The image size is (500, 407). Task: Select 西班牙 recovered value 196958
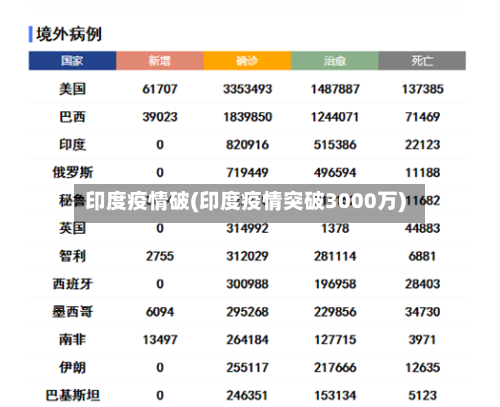(x=335, y=284)
